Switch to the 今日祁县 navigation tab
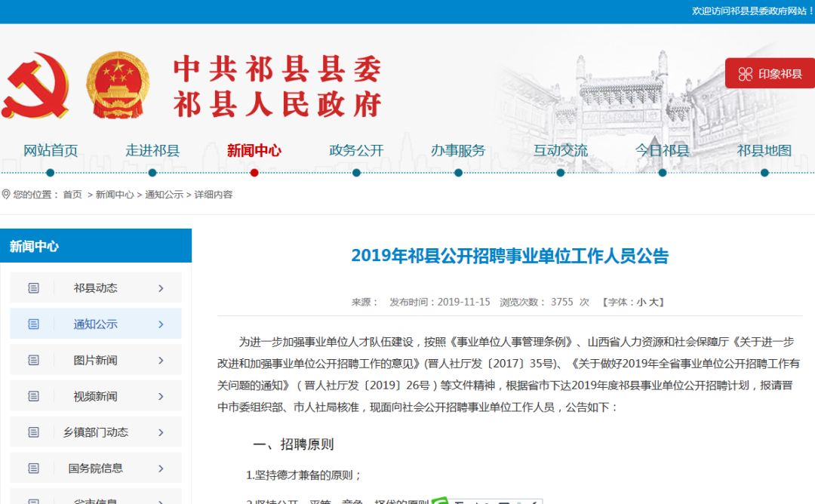Screen dimensions: 815x504 click(x=661, y=149)
